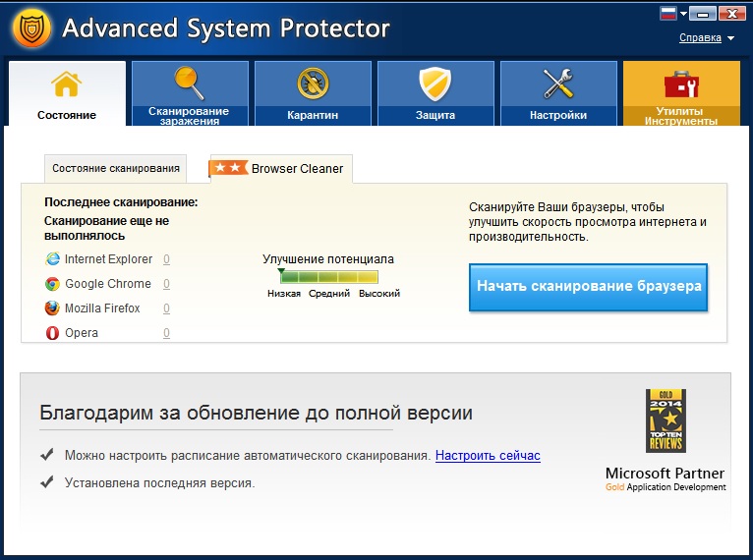The width and height of the screenshot is (753, 560).
Task: Click the Internet Explorer count link
Action: (x=167, y=259)
